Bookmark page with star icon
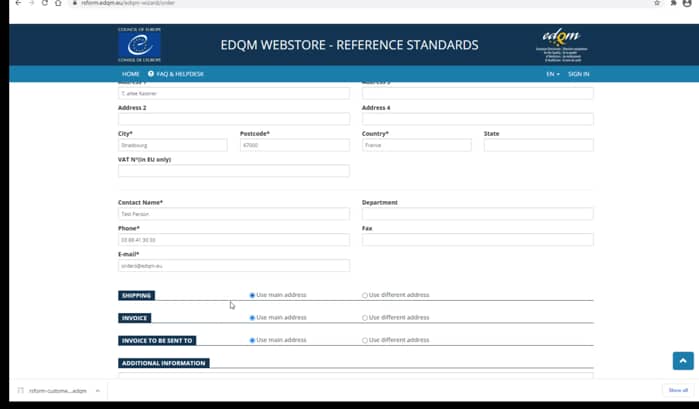699x409 pixels. click(x=657, y=3)
